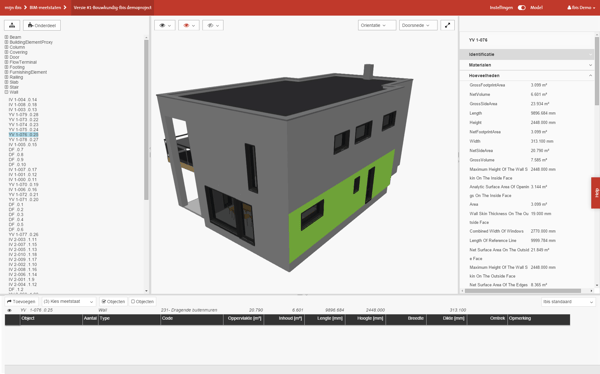Screen dimensions: 600x374
Task: Click the red Help side tab
Action: pyautogui.click(x=596, y=193)
